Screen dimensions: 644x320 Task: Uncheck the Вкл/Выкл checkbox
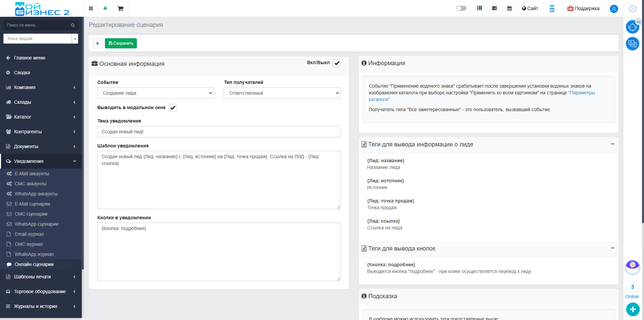[337, 63]
